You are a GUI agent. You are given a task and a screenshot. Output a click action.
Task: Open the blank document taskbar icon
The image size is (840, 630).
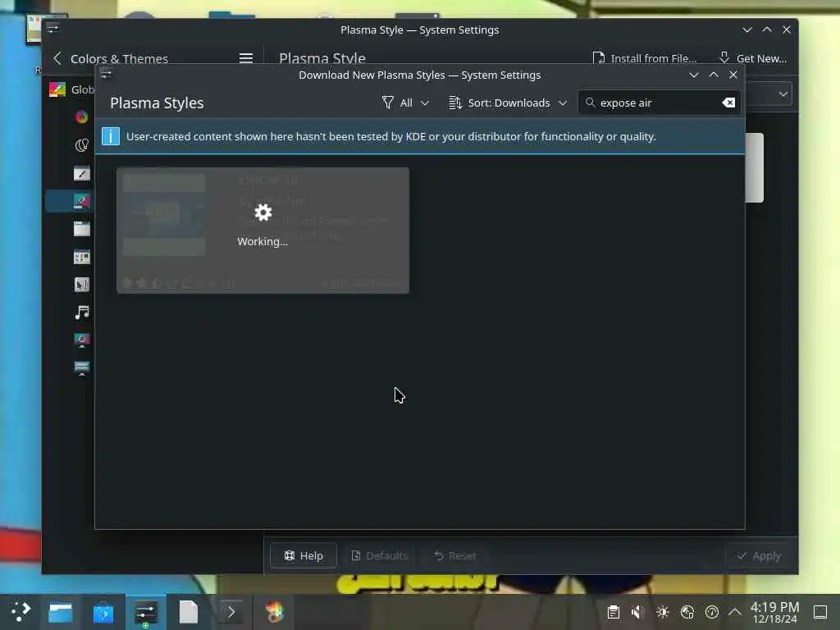pos(188,612)
